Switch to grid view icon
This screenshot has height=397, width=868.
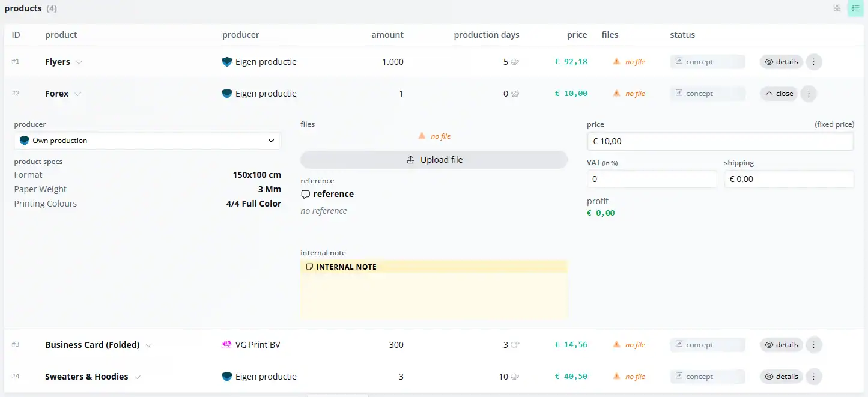pyautogui.click(x=837, y=8)
